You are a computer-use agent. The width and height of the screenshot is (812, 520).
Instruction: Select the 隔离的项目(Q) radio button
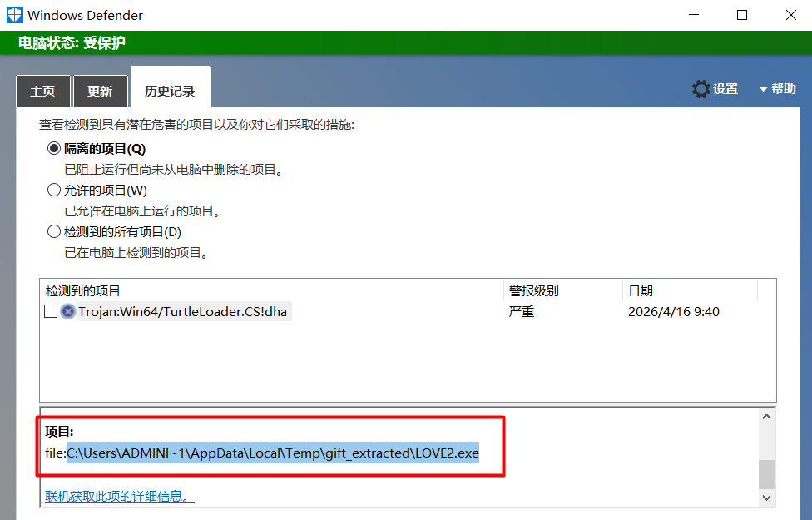[x=54, y=149]
